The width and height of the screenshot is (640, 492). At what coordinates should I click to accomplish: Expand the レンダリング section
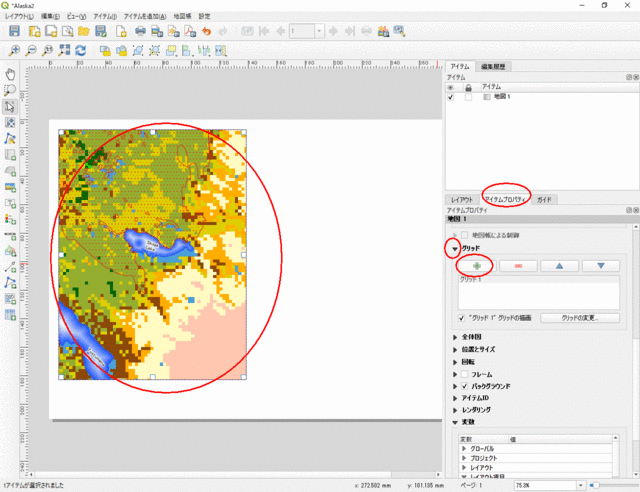(x=455, y=410)
